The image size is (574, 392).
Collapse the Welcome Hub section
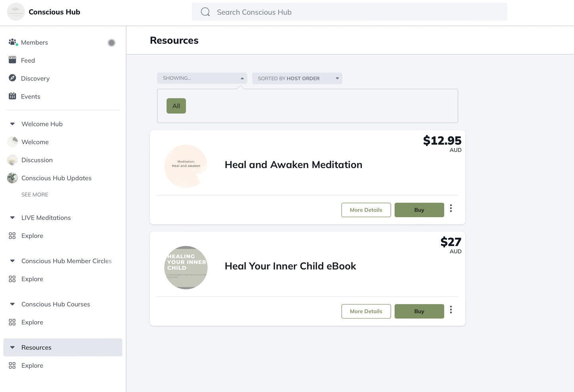[12, 124]
